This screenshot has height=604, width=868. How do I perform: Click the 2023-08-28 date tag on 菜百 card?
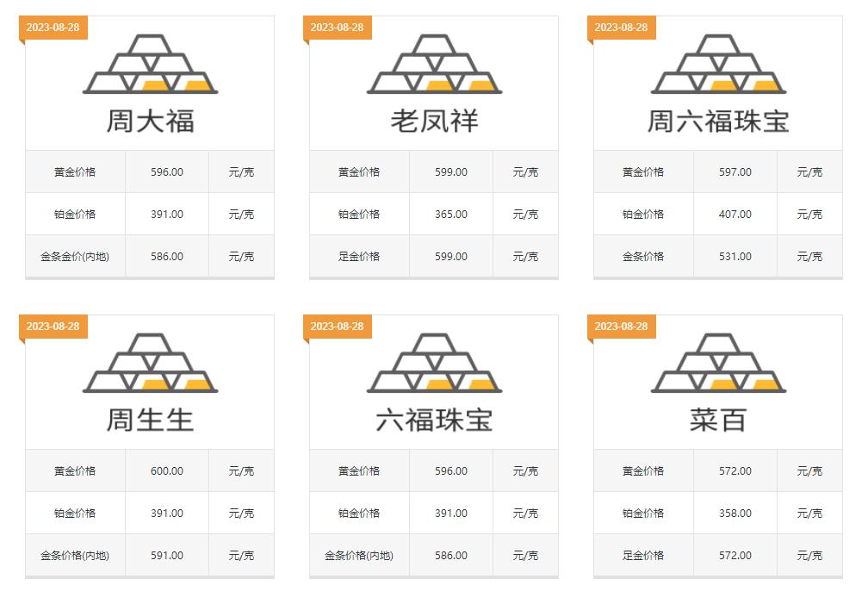(621, 327)
